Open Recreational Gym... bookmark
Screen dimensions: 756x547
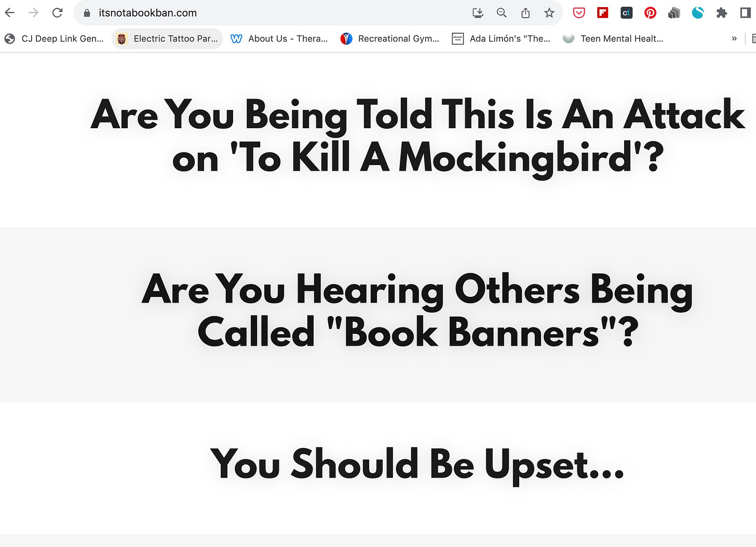[390, 38]
